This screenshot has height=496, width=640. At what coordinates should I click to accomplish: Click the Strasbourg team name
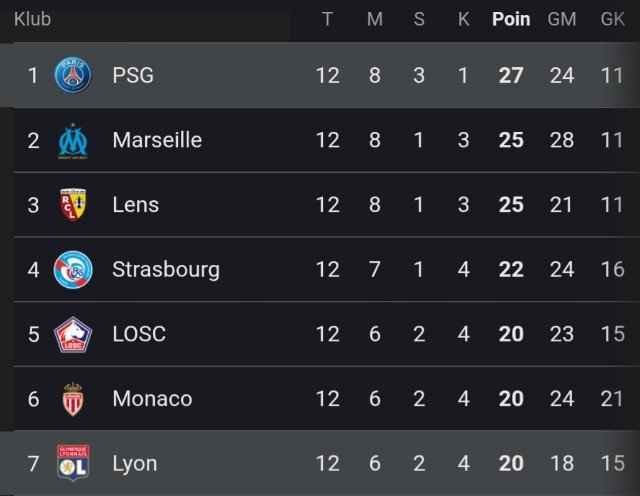point(165,270)
